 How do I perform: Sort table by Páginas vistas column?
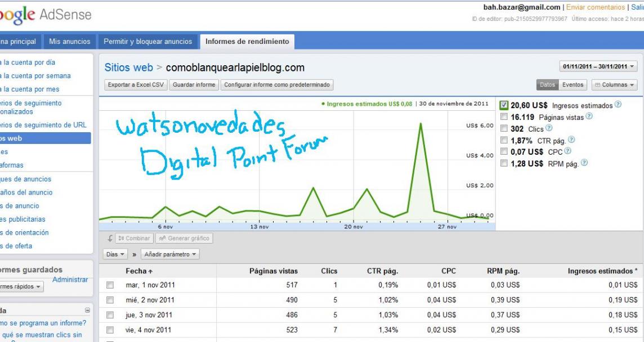pyautogui.click(x=274, y=271)
